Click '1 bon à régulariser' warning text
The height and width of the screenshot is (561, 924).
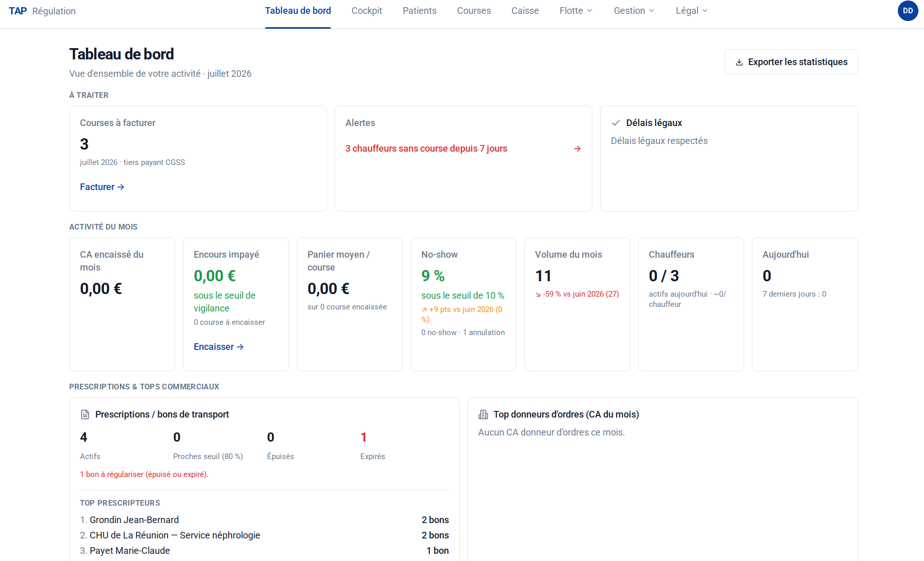(x=144, y=474)
